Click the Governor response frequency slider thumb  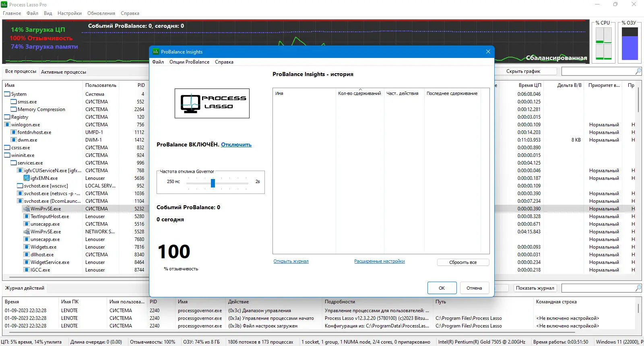(x=213, y=183)
